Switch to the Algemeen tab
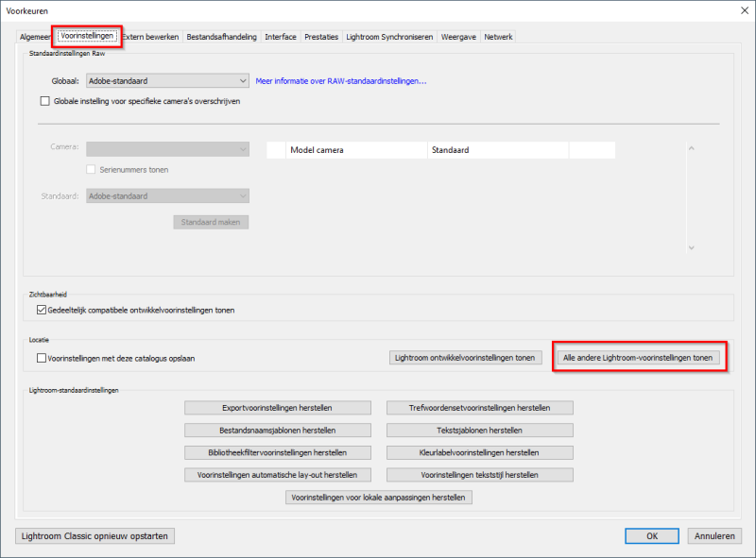This screenshot has width=756, height=558. pos(35,37)
